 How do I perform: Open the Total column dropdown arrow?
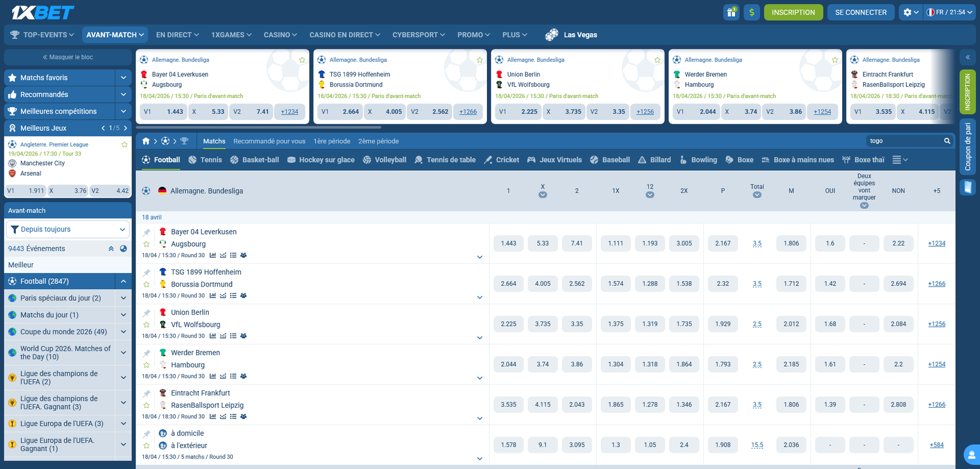point(757,195)
